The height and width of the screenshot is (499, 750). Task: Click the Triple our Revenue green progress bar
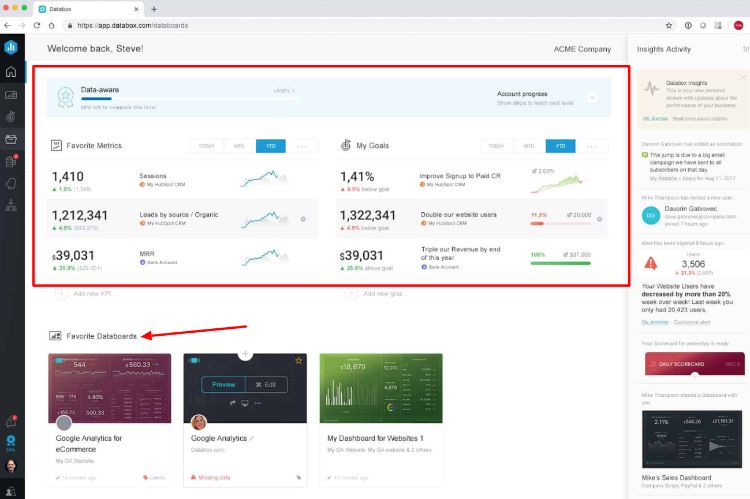pos(561,263)
